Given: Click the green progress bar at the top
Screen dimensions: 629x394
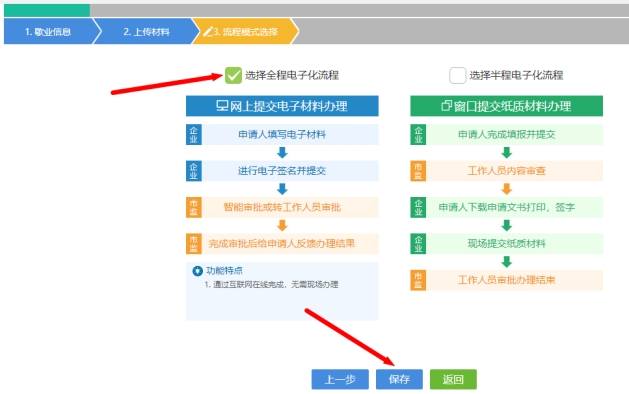Looking at the screenshot, I should [47, 10].
